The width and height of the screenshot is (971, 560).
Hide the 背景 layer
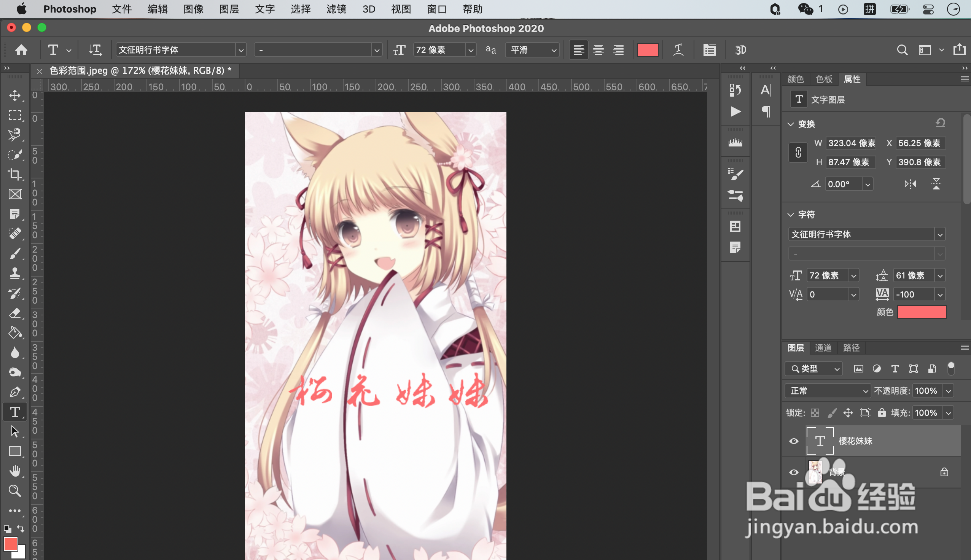[x=794, y=472]
